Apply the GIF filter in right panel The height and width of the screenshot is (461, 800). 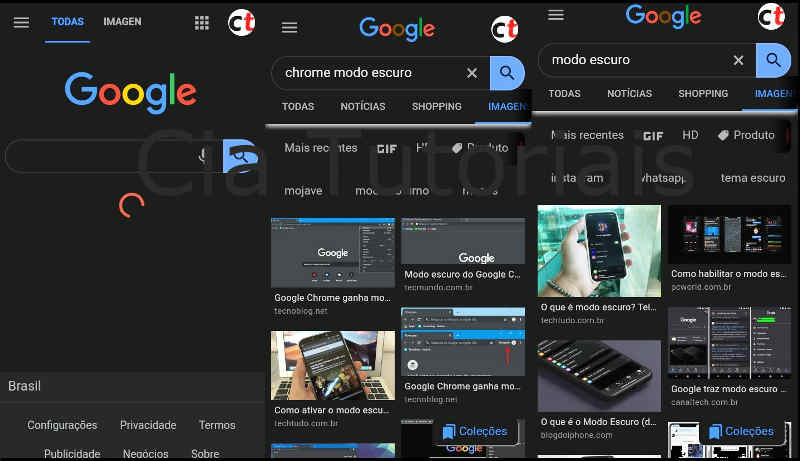(652, 135)
